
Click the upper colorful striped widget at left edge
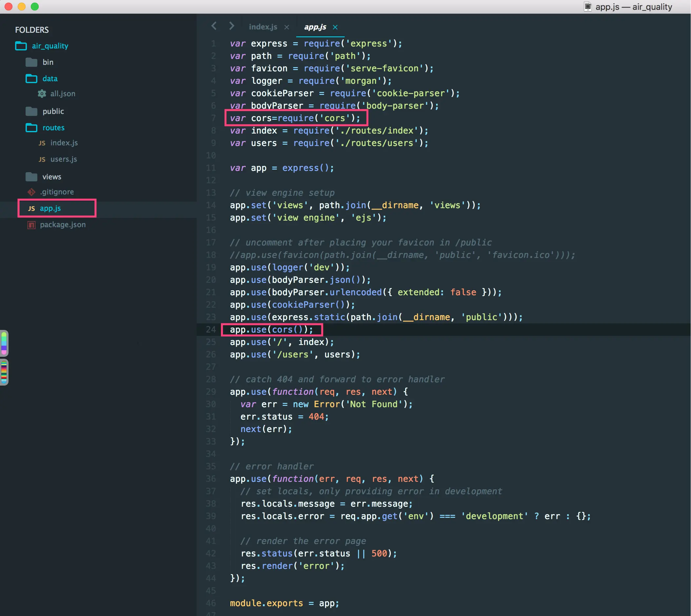[4, 343]
